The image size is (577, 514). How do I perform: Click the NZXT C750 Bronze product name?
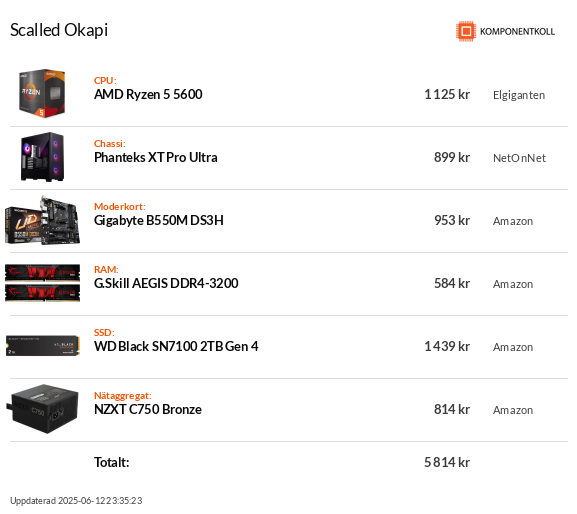[148, 409]
